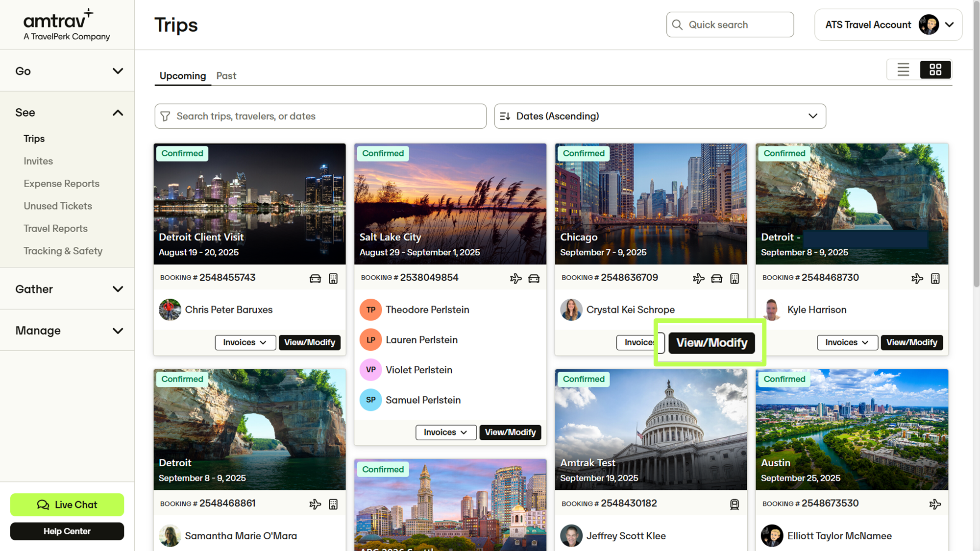Open Tracking & Safety in the sidebar
The image size is (980, 551).
(63, 251)
